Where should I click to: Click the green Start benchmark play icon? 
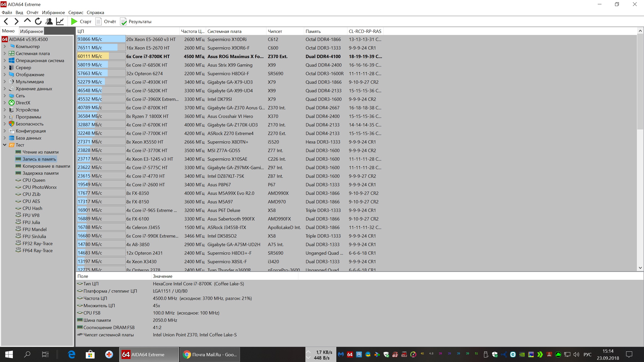(74, 22)
